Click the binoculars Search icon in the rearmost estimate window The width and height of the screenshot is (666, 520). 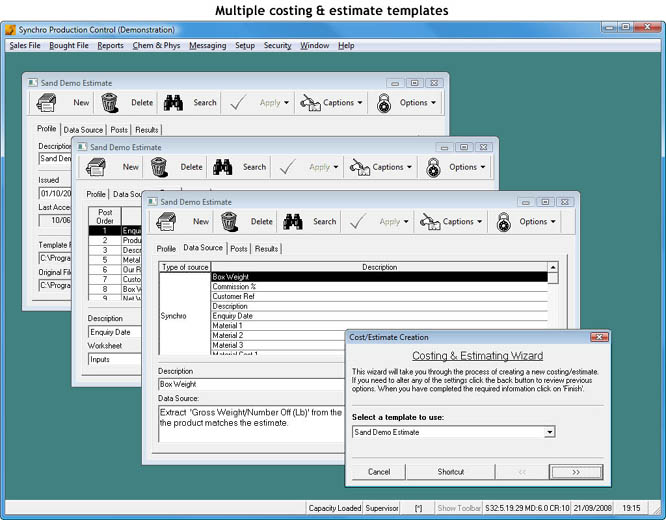tap(173, 103)
